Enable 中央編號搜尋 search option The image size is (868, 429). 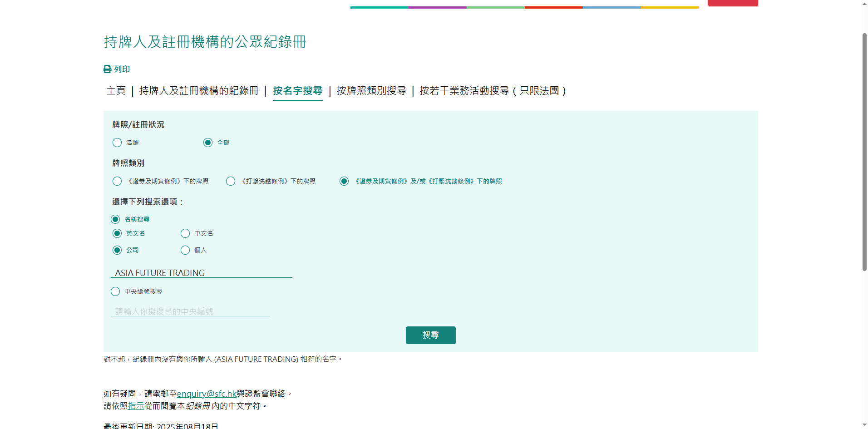point(115,291)
